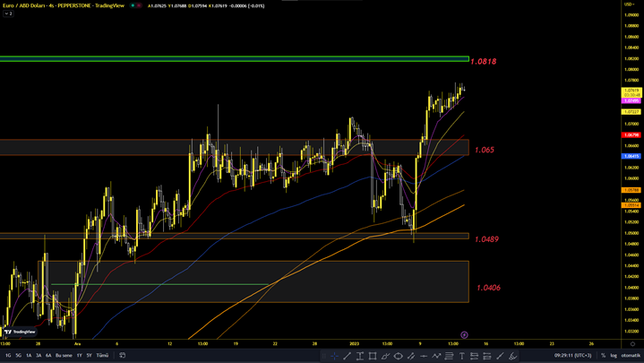This screenshot has height=363, width=644.
Task: Select the 6A date range
Action: coord(48,355)
